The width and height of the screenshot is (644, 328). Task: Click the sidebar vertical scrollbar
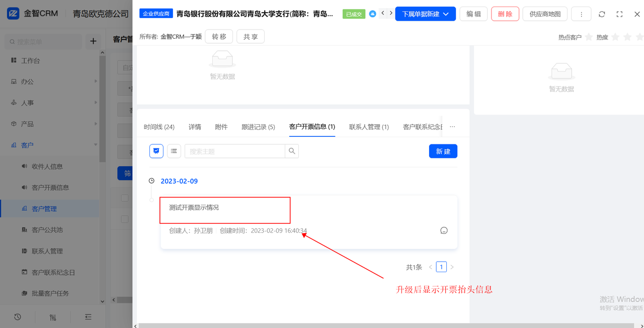(103, 108)
